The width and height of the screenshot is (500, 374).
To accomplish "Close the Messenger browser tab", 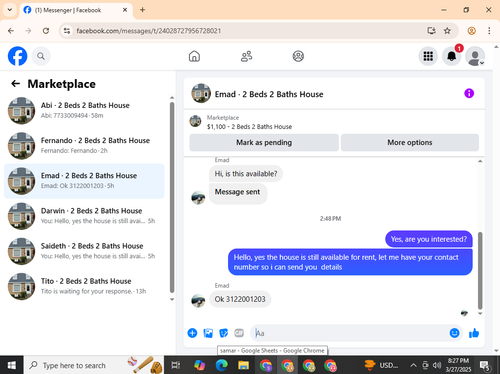I will pos(125,10).
